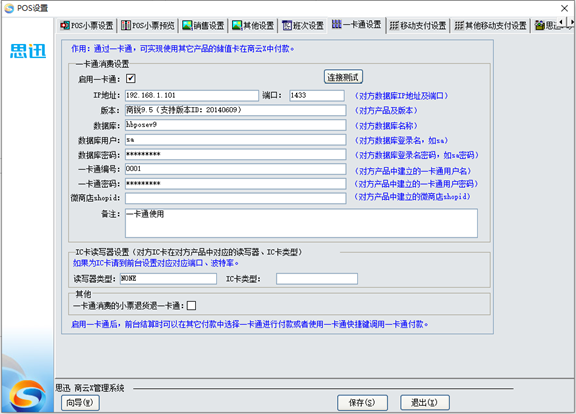Screen dimensions: 576x414
Task: Open the 读写器类型 field showing NONE
Action: point(169,279)
